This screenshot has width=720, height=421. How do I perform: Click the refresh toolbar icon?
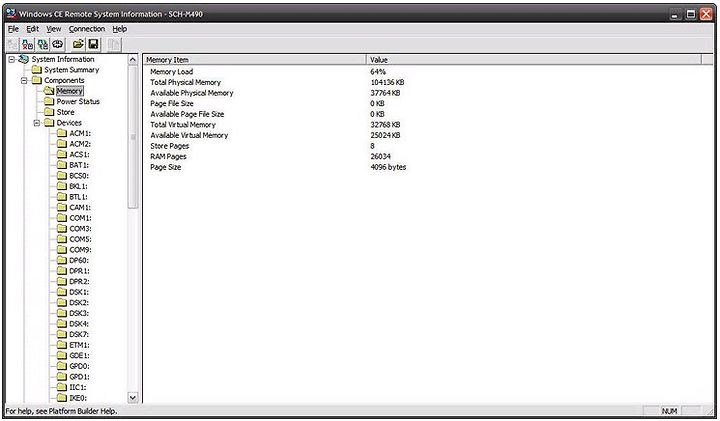click(x=57, y=44)
